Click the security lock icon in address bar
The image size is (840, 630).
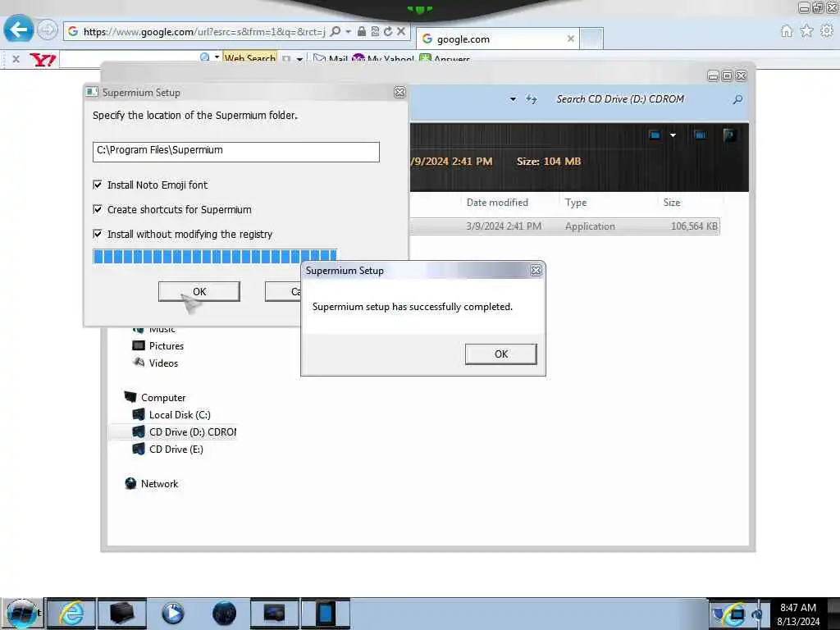click(362, 32)
